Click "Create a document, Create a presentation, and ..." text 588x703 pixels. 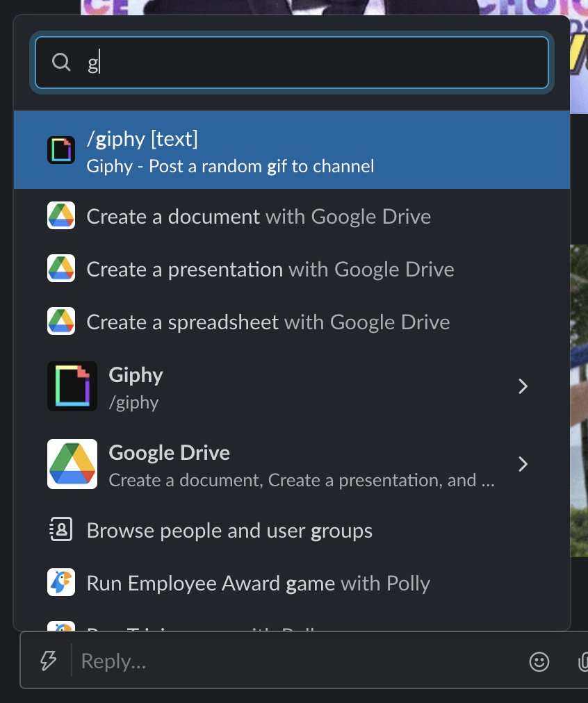coord(302,480)
